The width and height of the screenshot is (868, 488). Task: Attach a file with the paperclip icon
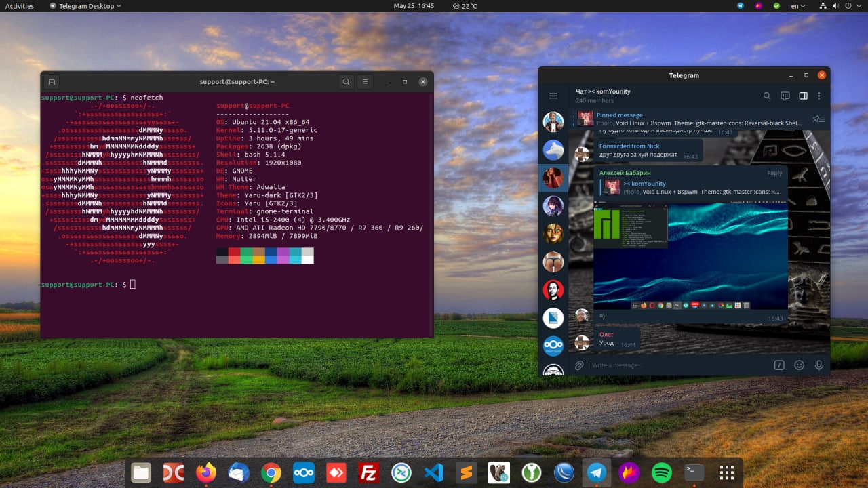pyautogui.click(x=579, y=365)
